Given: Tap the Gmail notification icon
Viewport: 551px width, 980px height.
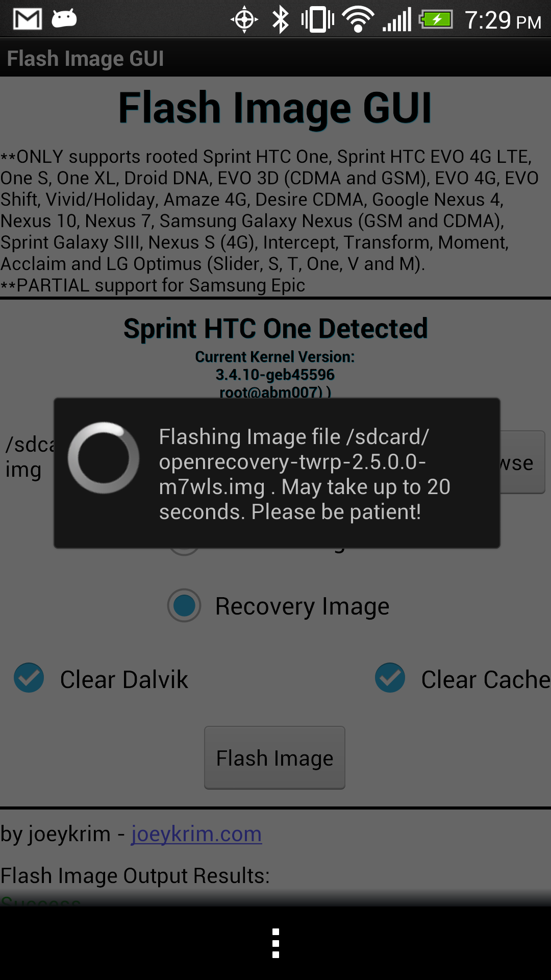Looking at the screenshot, I should (x=28, y=19).
